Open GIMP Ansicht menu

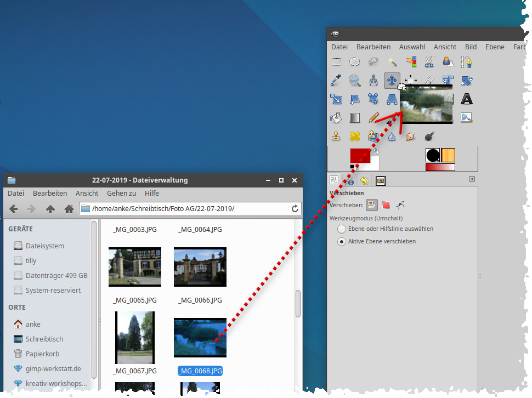pos(445,47)
